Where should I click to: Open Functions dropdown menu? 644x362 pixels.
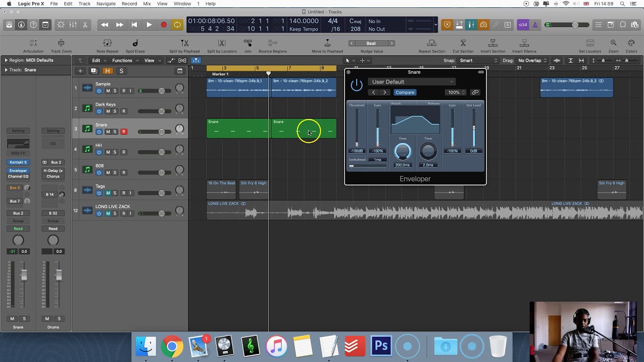tap(124, 60)
